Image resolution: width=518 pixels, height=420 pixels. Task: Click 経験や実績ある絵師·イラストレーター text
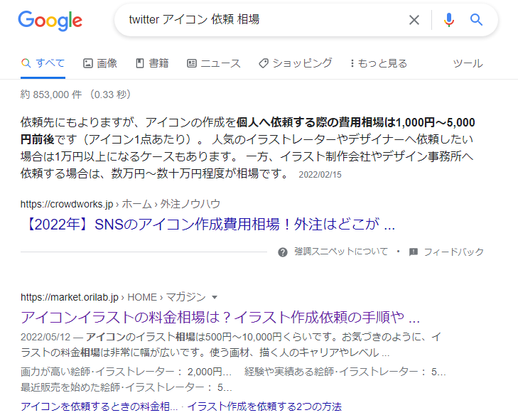331,372
